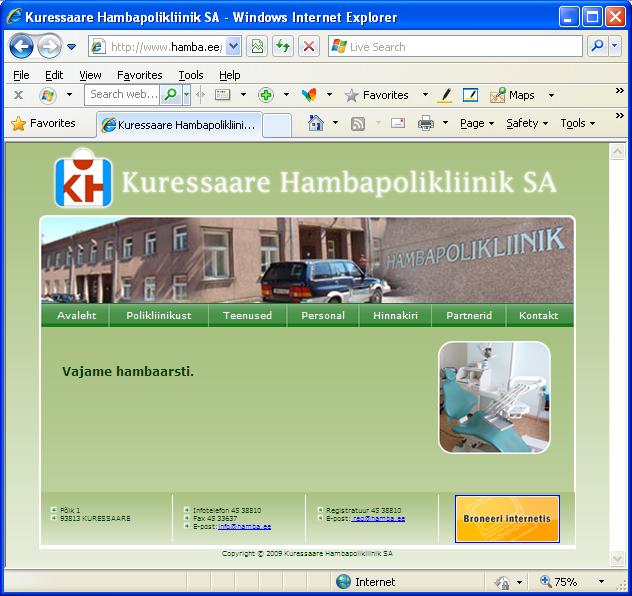Go to the Partnerid page
This screenshot has height=596, width=632.
(469, 315)
